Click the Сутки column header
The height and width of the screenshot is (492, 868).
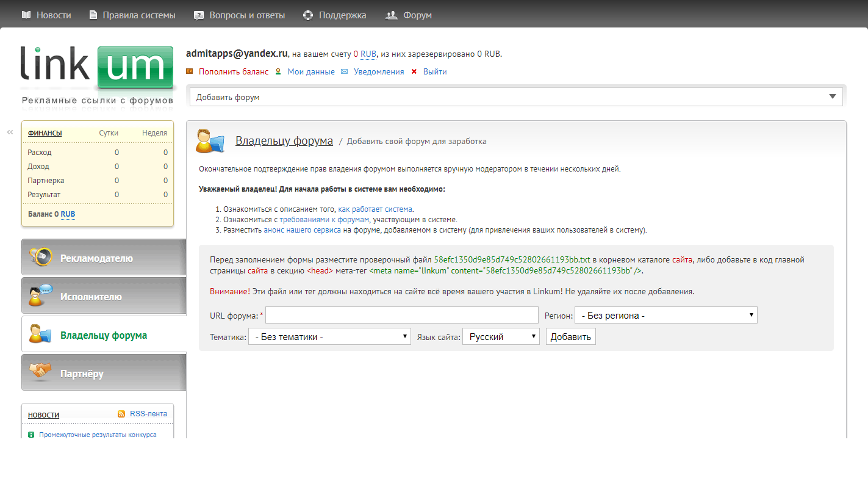[109, 133]
